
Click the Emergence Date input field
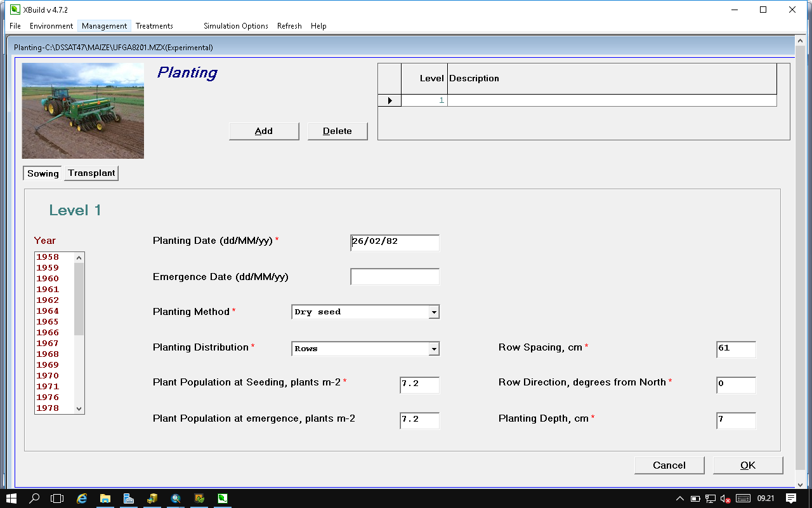(x=395, y=277)
